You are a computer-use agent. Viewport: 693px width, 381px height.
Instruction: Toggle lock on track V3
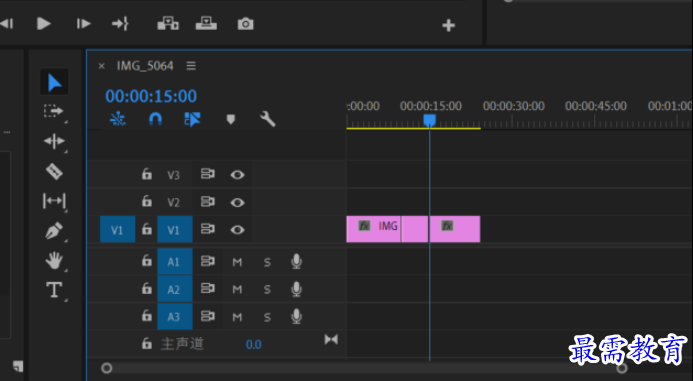pos(147,174)
